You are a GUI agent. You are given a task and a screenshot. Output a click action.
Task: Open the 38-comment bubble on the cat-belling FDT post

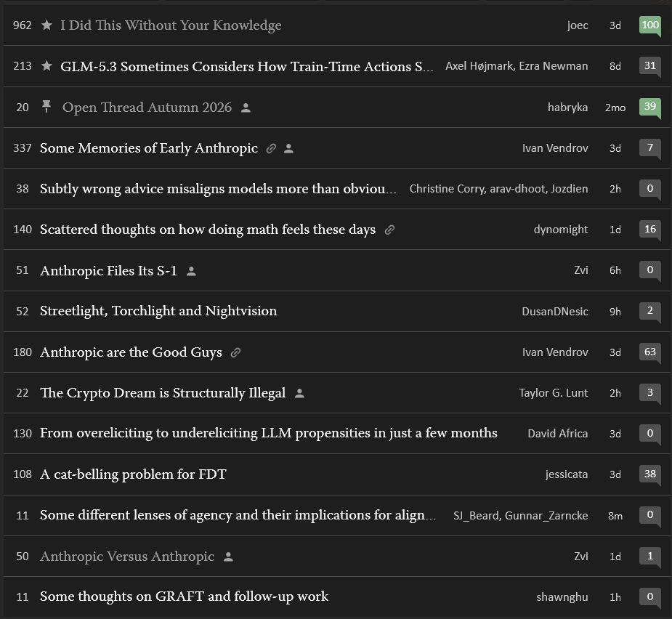(650, 474)
